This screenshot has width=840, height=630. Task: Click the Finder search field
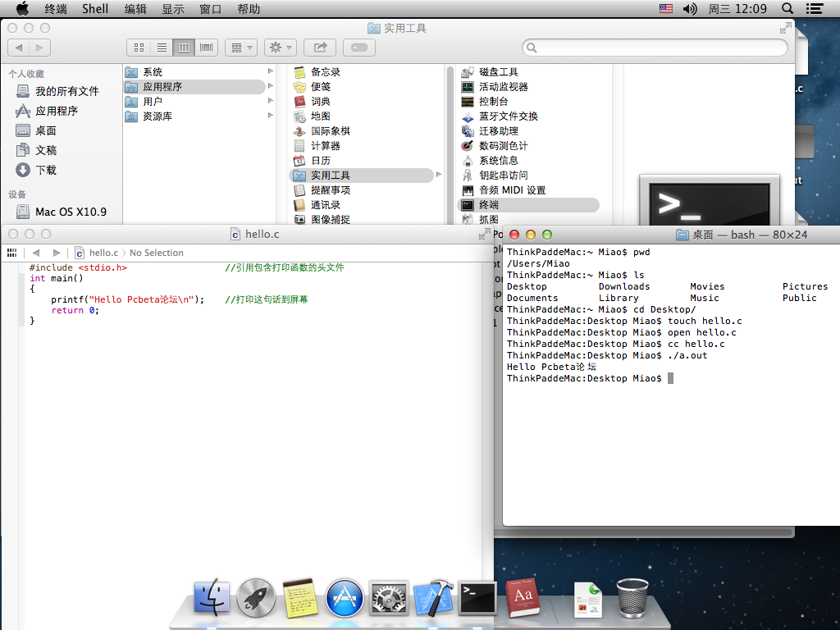coord(655,48)
